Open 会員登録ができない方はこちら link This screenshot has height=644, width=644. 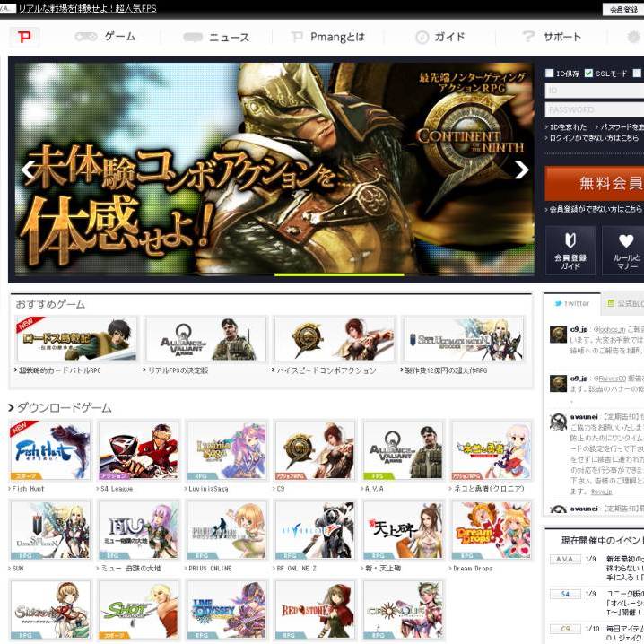[596, 209]
